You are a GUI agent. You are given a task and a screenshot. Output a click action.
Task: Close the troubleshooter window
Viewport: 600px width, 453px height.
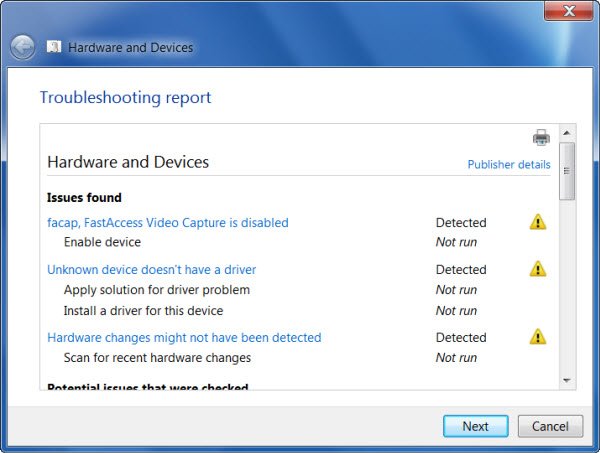pyautogui.click(x=571, y=11)
